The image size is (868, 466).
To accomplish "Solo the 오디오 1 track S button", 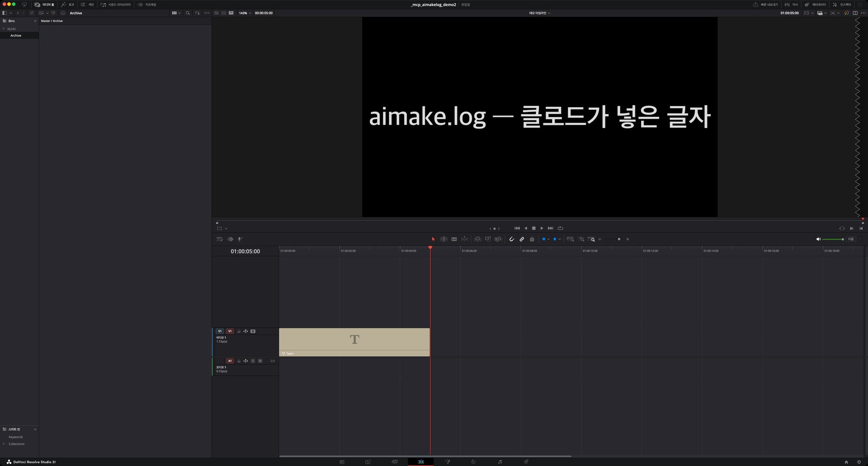I will pyautogui.click(x=253, y=361).
